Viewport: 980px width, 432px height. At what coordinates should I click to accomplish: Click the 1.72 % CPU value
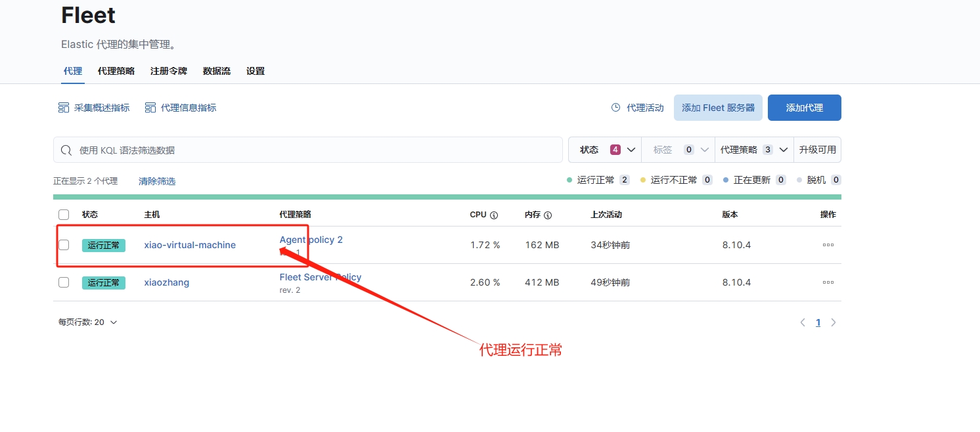[485, 245]
